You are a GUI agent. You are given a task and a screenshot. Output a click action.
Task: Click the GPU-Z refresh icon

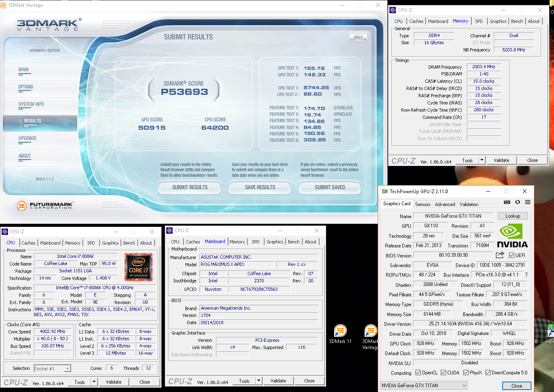tap(517, 202)
